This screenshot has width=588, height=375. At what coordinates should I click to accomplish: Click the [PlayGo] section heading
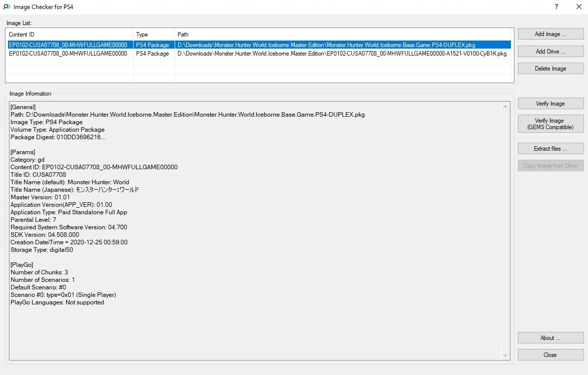point(22,265)
